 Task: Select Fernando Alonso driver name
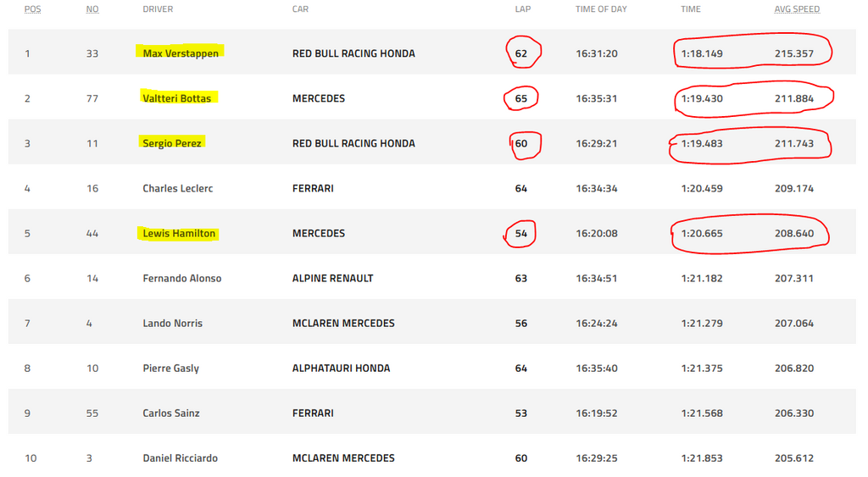tap(182, 278)
